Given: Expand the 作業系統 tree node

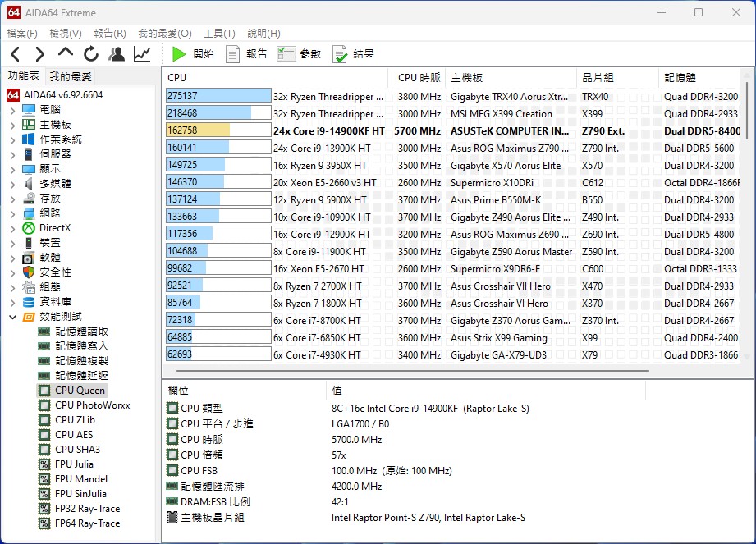Looking at the screenshot, I should [13, 139].
